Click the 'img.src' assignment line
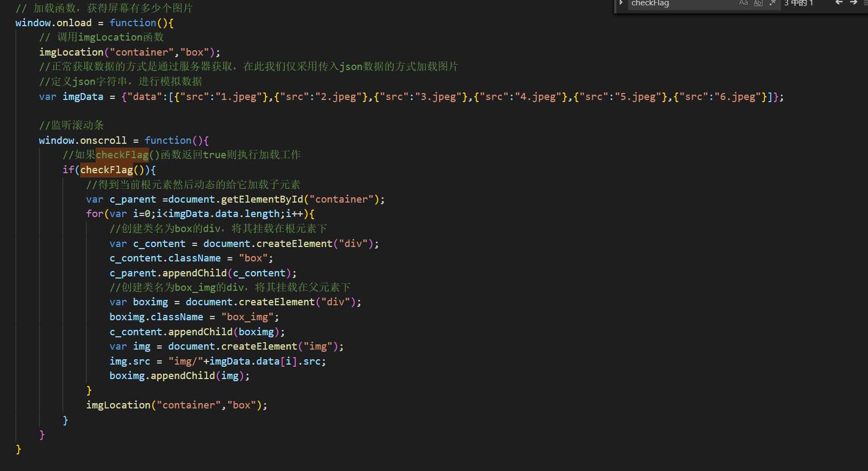The image size is (868, 471). click(218, 361)
